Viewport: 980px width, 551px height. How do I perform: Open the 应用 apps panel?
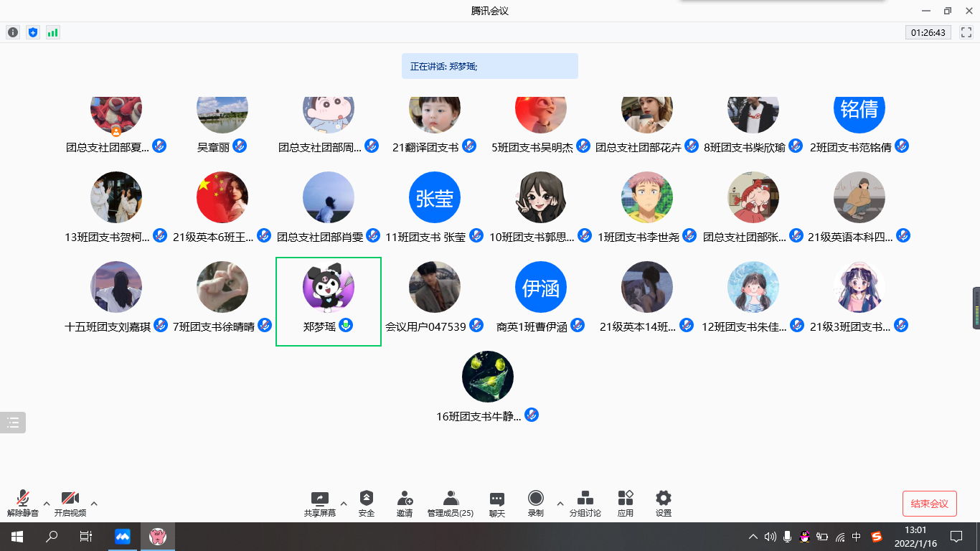tap(626, 504)
